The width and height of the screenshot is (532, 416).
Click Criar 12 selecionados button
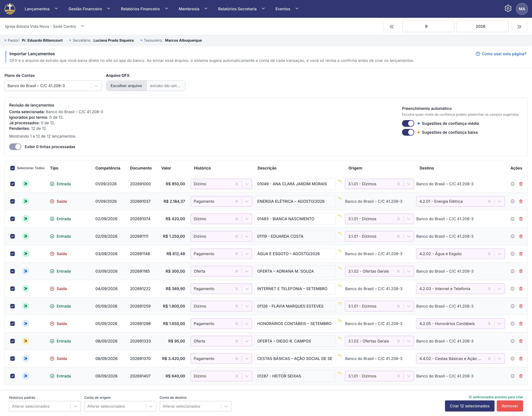click(469, 406)
